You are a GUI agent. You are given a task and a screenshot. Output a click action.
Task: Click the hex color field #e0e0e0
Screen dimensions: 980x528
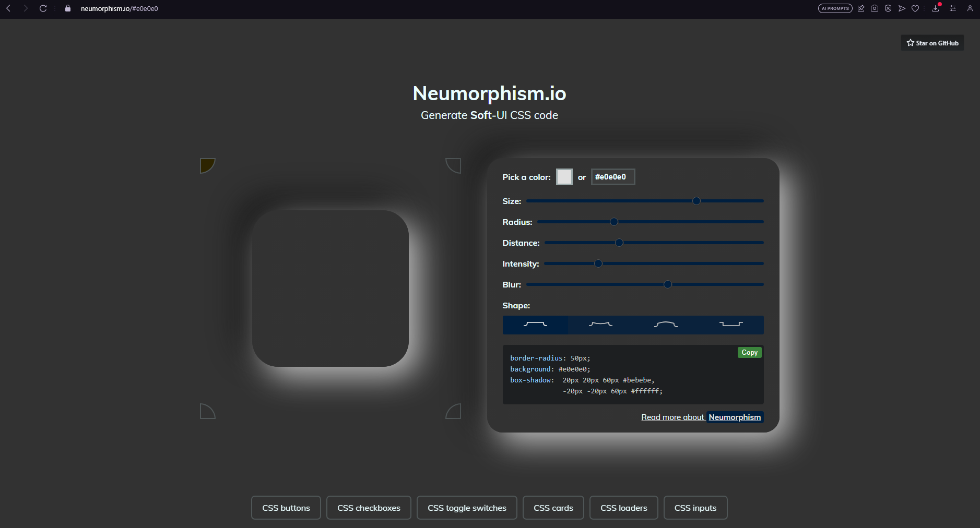click(x=613, y=177)
